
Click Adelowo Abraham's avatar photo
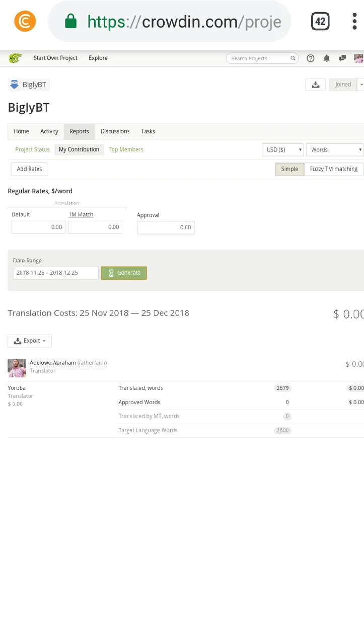(x=17, y=368)
